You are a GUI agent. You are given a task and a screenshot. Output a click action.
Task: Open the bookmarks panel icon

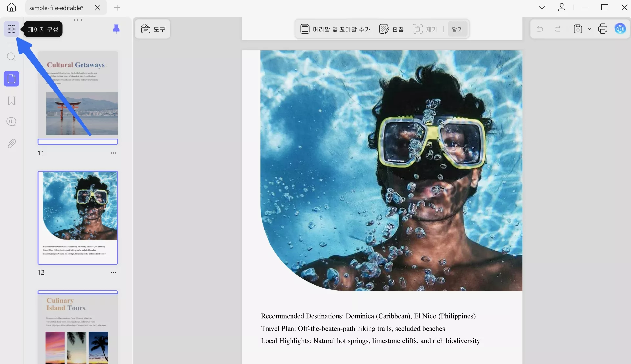click(x=11, y=100)
